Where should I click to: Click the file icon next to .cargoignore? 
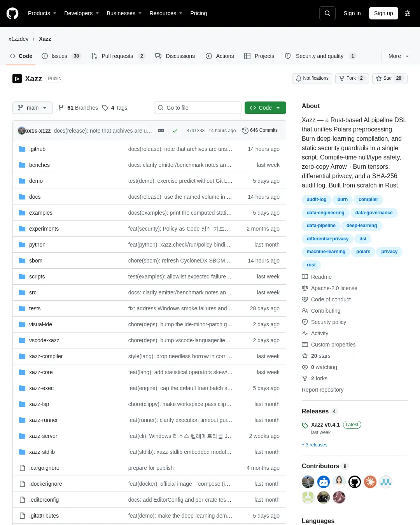point(22,468)
